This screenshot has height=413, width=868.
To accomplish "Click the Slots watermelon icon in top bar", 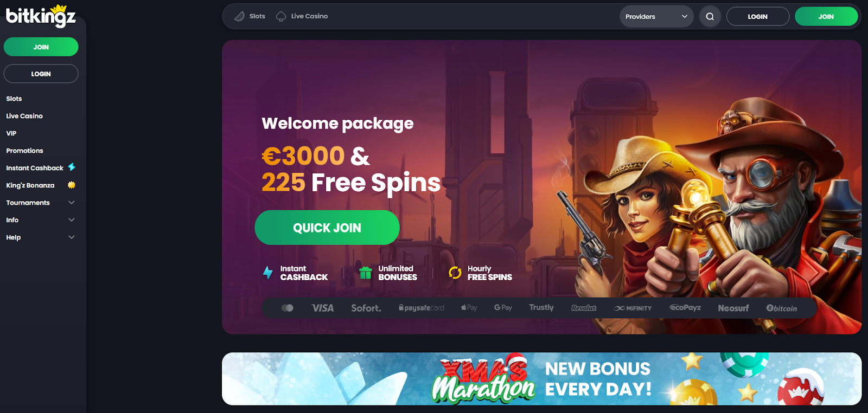I will coord(239,16).
